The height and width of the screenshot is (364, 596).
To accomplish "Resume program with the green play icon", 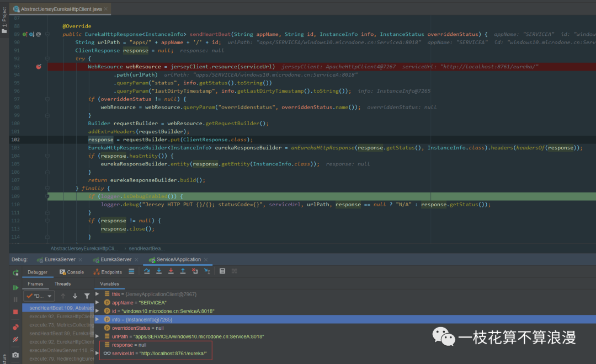I will pyautogui.click(x=15, y=288).
